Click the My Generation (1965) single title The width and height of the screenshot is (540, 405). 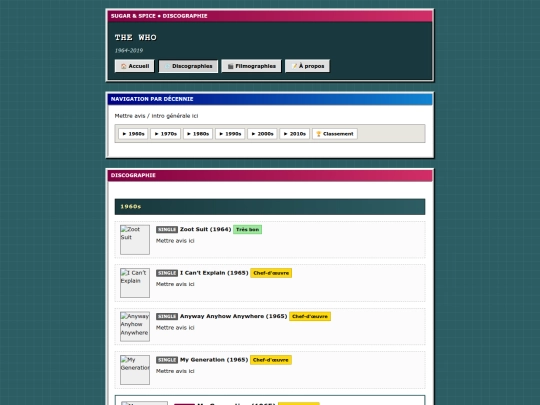pos(214,360)
